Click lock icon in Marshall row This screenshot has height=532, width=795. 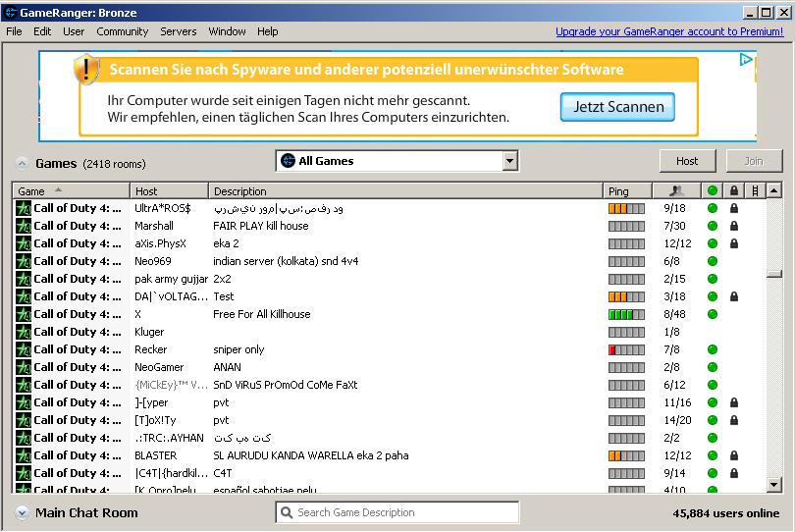pyautogui.click(x=733, y=226)
